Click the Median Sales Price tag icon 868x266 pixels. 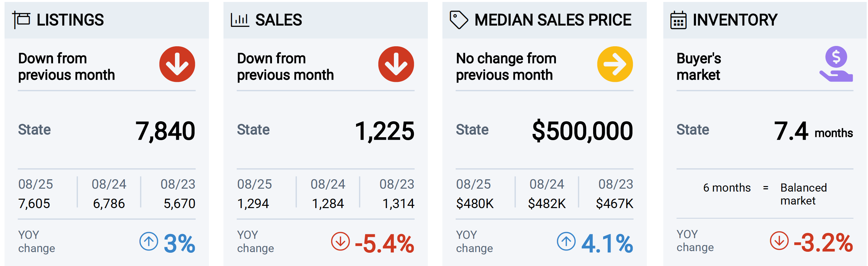459,20
